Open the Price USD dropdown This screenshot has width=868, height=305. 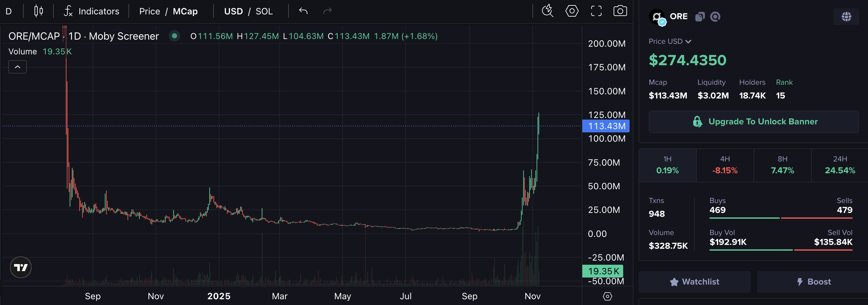(669, 41)
